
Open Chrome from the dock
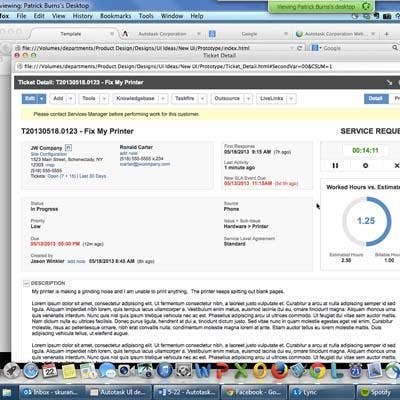tap(318, 371)
